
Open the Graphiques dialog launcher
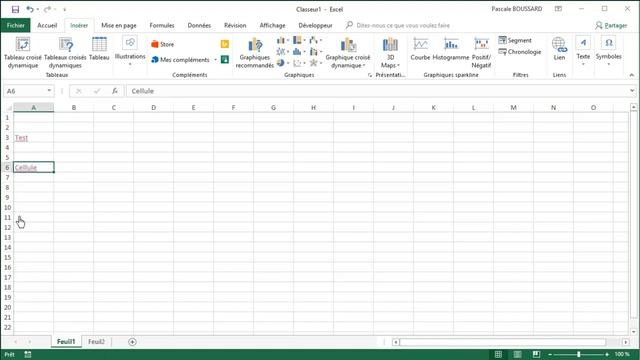tap(370, 75)
